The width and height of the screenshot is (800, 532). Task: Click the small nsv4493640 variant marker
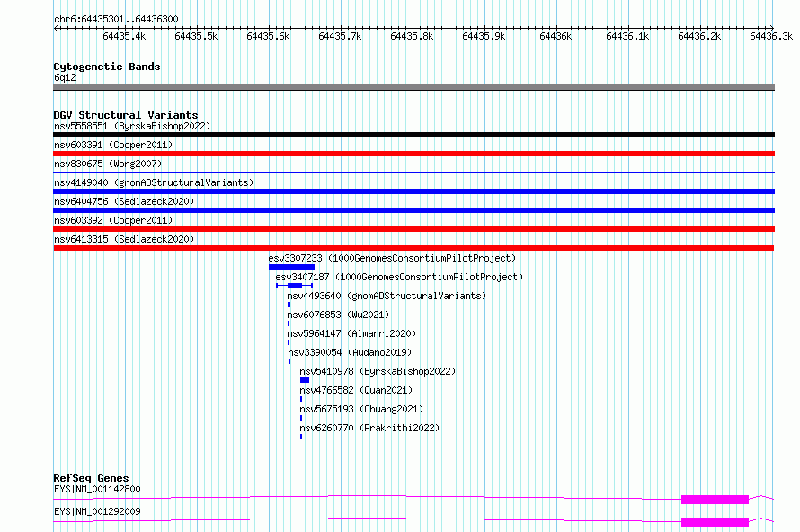tap(289, 305)
